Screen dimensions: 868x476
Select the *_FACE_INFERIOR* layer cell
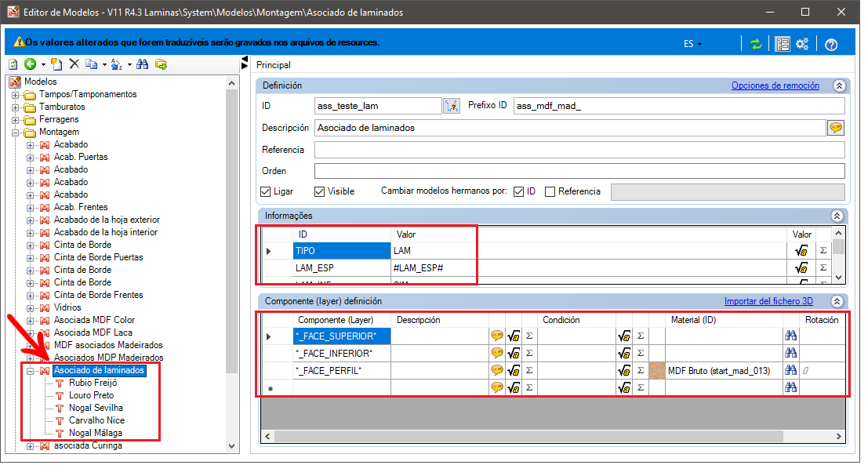click(x=342, y=353)
